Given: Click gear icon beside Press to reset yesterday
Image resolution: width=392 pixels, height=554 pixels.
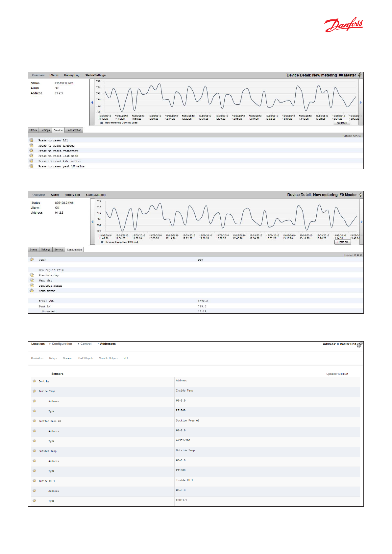Looking at the screenshot, I should click(x=31, y=151).
